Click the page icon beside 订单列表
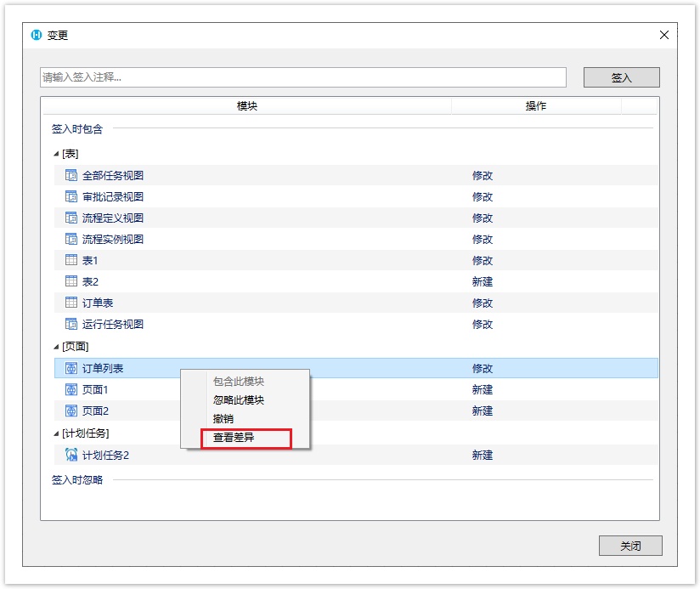This screenshot has height=589, width=700. tap(71, 369)
